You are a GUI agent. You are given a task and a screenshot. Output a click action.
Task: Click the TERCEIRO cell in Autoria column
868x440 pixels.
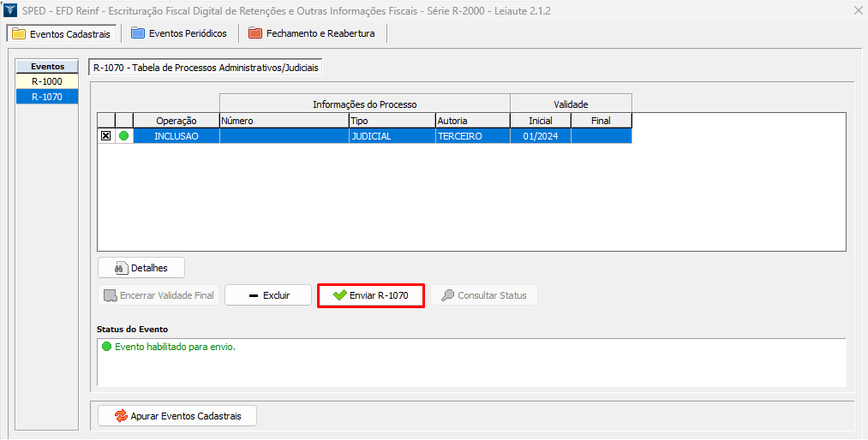[x=471, y=135]
